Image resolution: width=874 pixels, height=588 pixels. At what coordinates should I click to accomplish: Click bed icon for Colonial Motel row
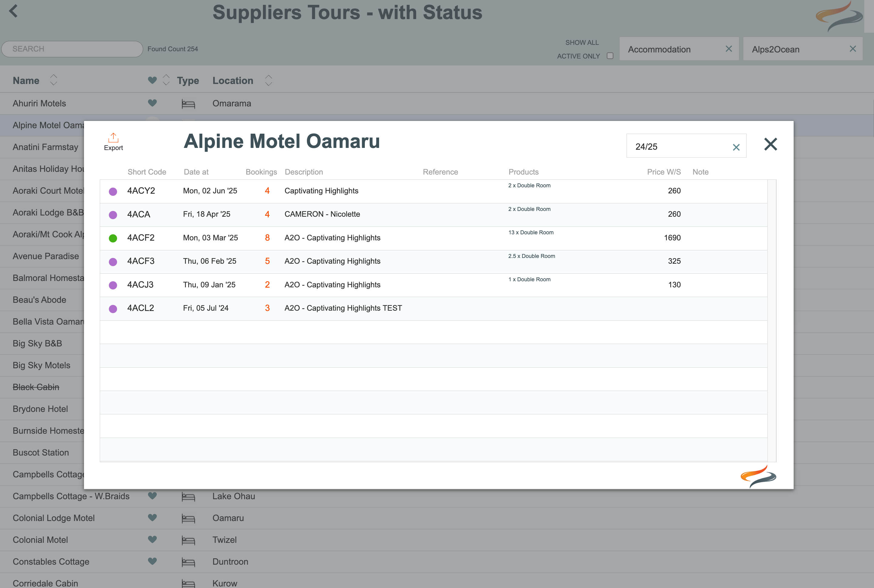188,540
